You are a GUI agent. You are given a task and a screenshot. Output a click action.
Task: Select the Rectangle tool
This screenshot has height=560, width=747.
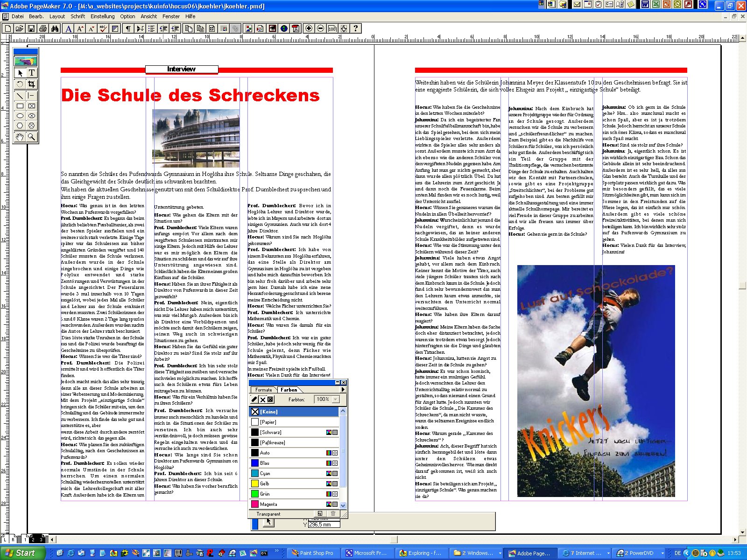(x=20, y=106)
